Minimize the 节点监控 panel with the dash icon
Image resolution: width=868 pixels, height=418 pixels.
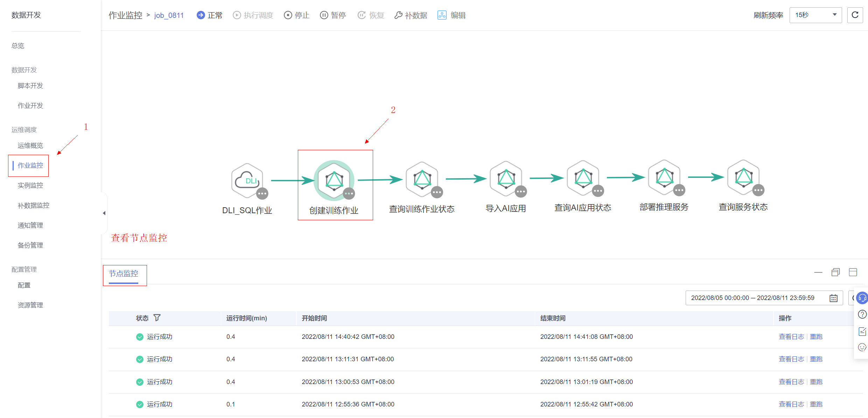tap(818, 272)
